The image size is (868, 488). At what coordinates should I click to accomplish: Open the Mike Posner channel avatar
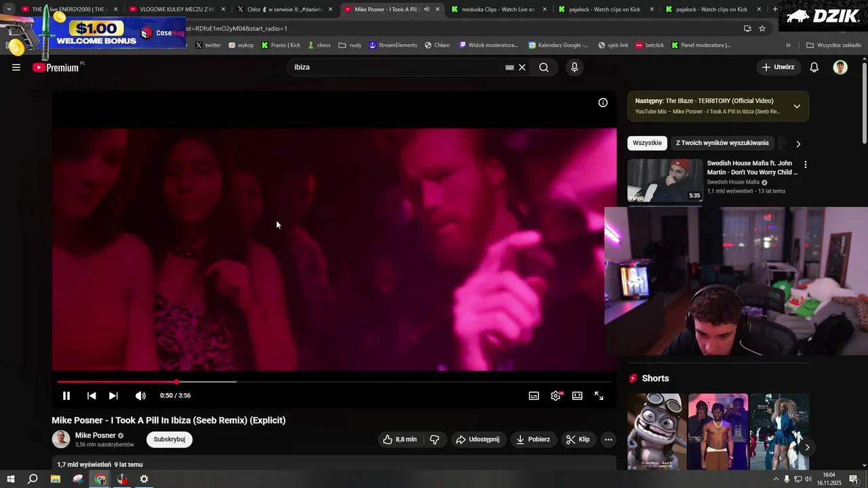click(61, 439)
